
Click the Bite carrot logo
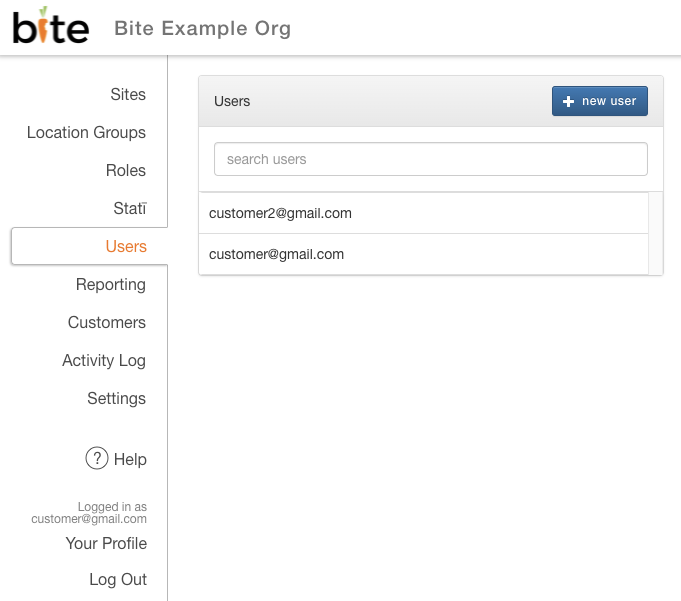(x=51, y=26)
